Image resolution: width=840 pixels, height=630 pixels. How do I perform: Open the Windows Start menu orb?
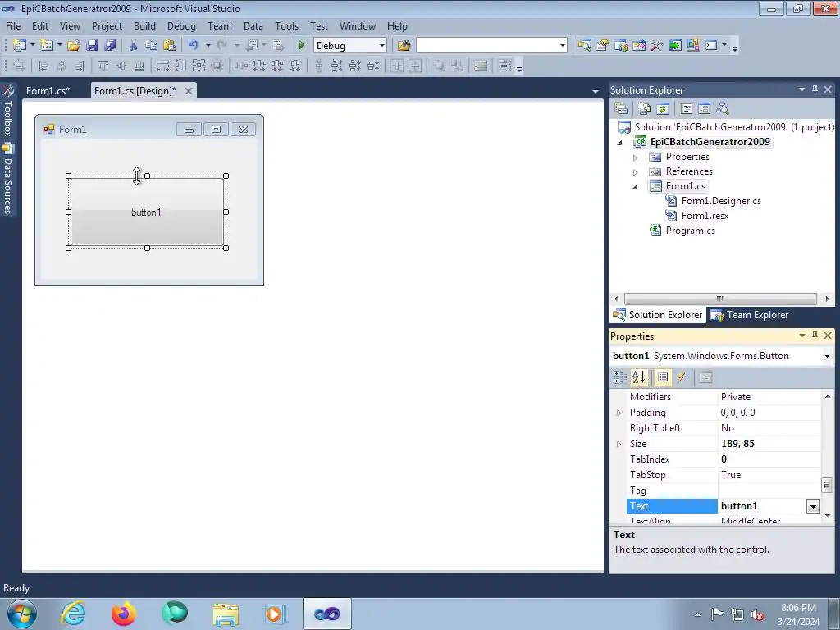click(x=22, y=614)
